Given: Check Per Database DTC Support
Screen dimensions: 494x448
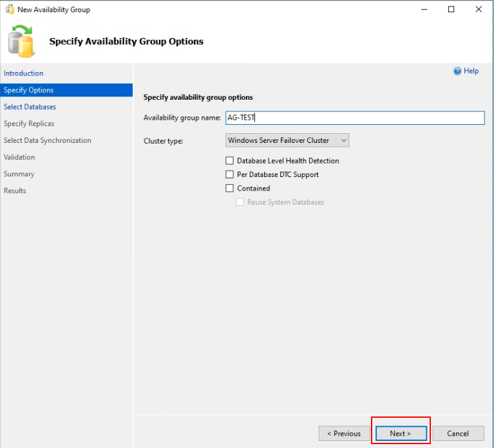Looking at the screenshot, I should (x=230, y=174).
